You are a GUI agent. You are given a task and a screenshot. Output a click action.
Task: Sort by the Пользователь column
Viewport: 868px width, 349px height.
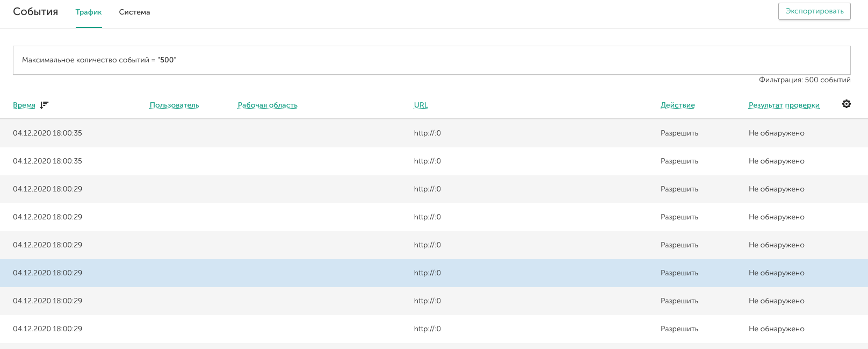coord(174,105)
